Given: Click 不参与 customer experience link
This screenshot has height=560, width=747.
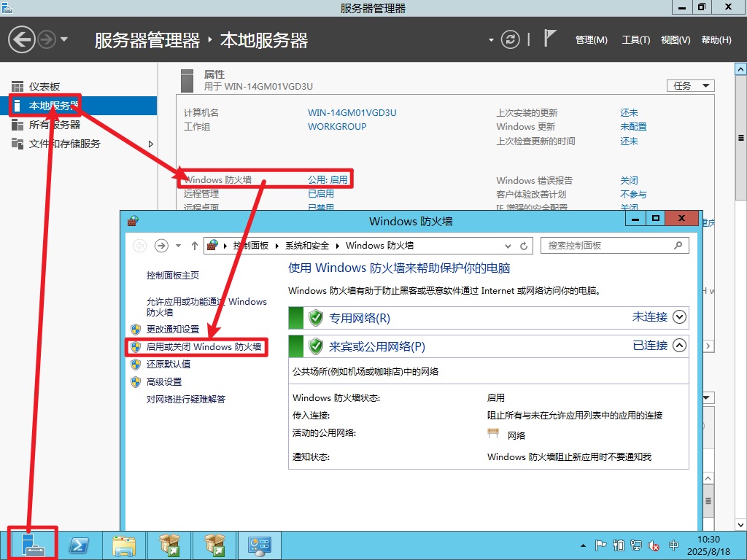Looking at the screenshot, I should 633,194.
